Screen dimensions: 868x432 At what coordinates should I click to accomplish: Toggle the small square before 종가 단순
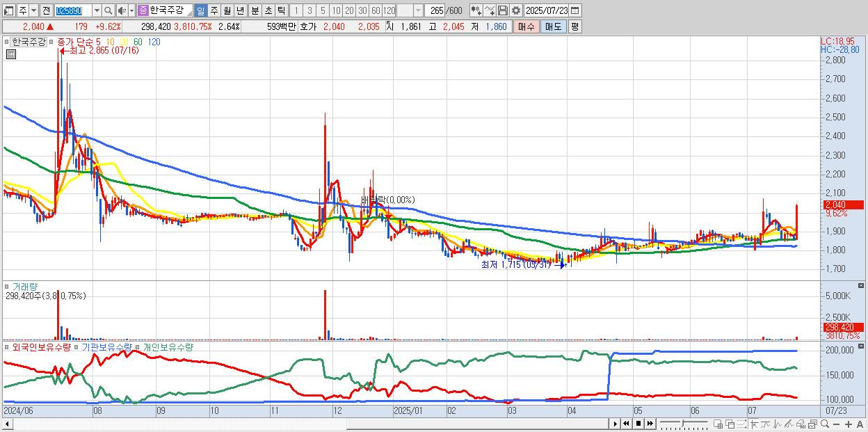pyautogui.click(x=51, y=42)
